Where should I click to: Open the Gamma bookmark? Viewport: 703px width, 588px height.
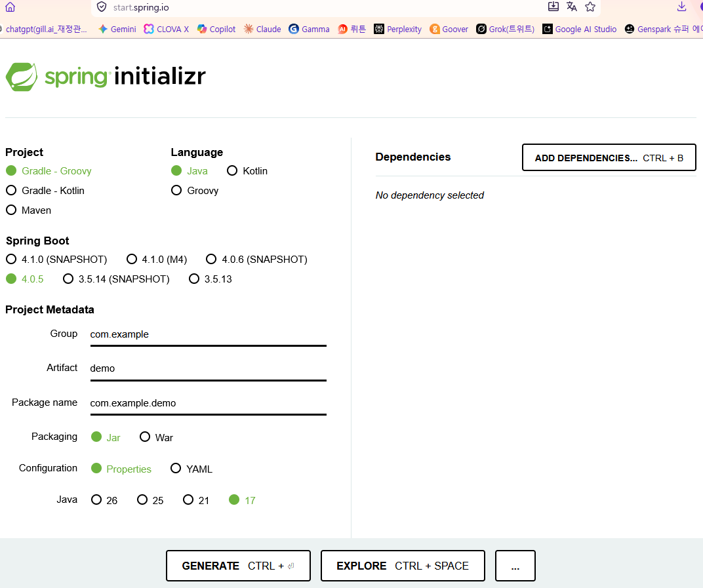(x=309, y=29)
